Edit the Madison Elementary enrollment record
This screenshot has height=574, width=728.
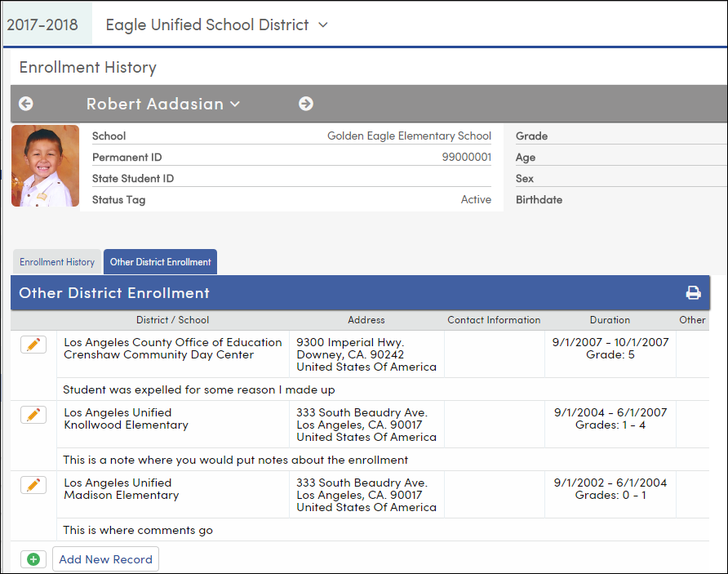[33, 484]
